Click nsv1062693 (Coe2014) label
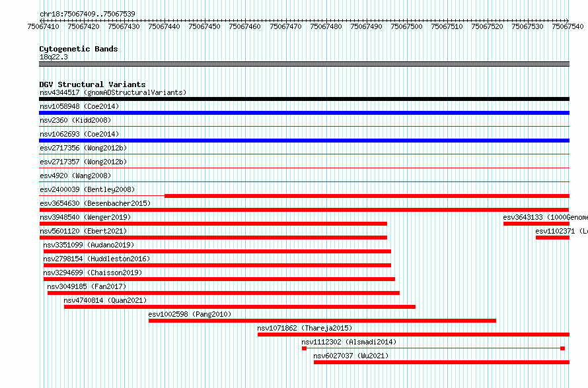 (79, 134)
